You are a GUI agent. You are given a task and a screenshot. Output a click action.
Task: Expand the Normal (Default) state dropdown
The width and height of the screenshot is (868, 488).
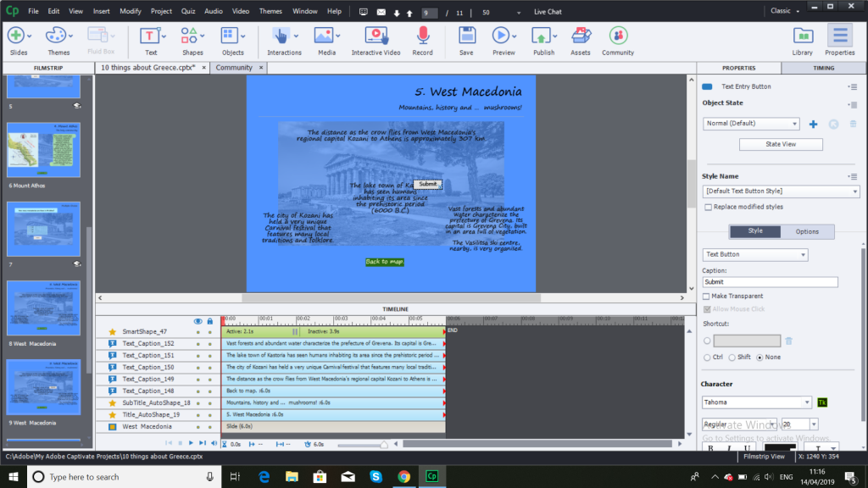tap(750, 124)
